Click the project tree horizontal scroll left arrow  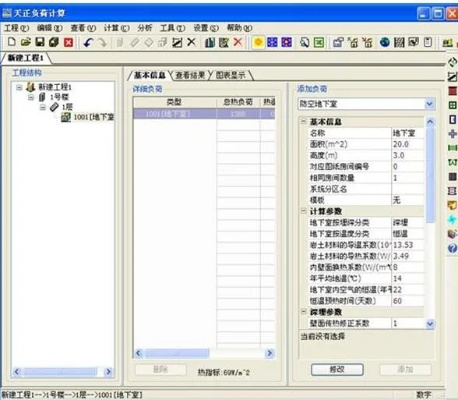tap(17, 371)
